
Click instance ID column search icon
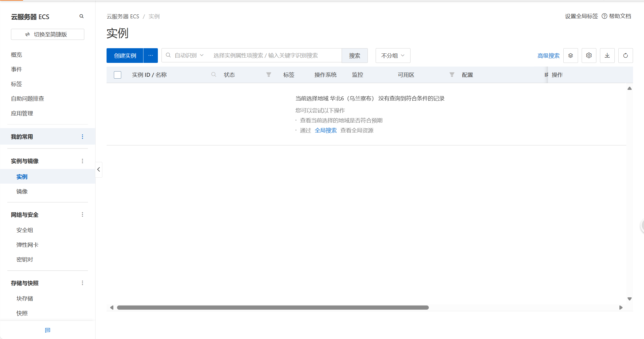pos(214,75)
